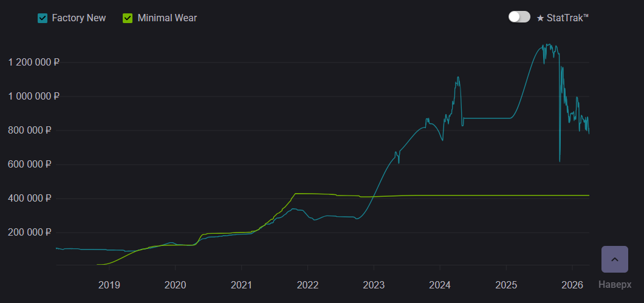Select the 2024 x-axis label

coord(440,285)
